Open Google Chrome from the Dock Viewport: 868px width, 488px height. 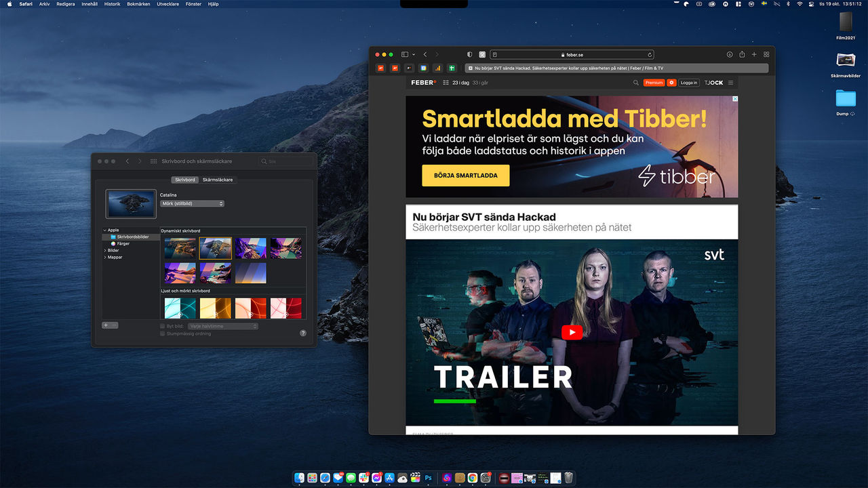(472, 478)
